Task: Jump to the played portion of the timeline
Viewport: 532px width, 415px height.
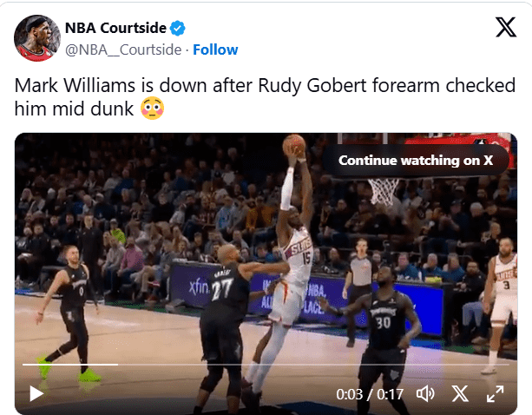Action: pos(70,365)
